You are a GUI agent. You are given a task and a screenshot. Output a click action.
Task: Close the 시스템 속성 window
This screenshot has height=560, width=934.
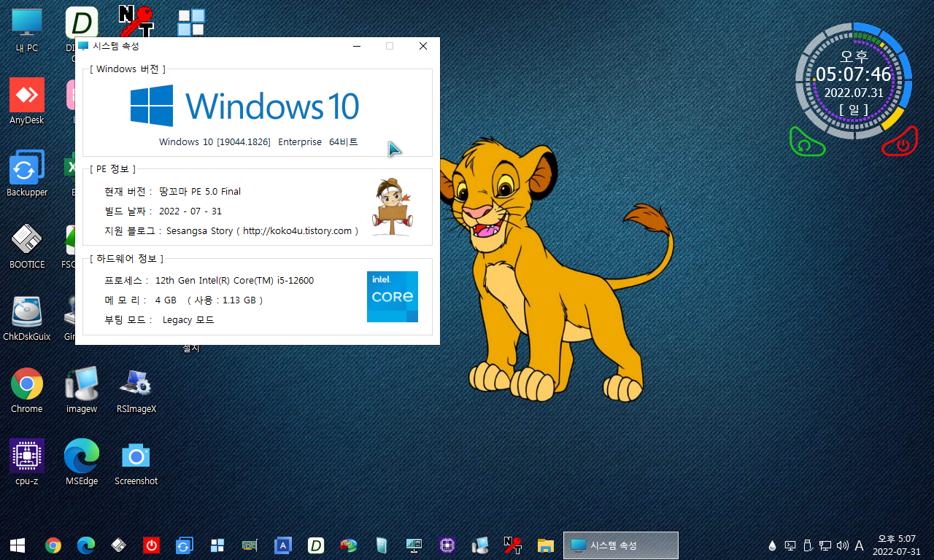423,46
